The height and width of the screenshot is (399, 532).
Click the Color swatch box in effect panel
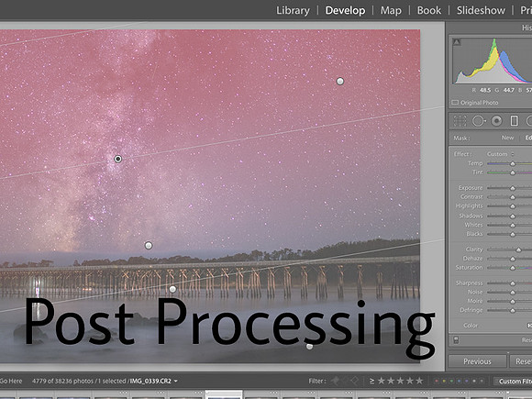[x=529, y=326]
